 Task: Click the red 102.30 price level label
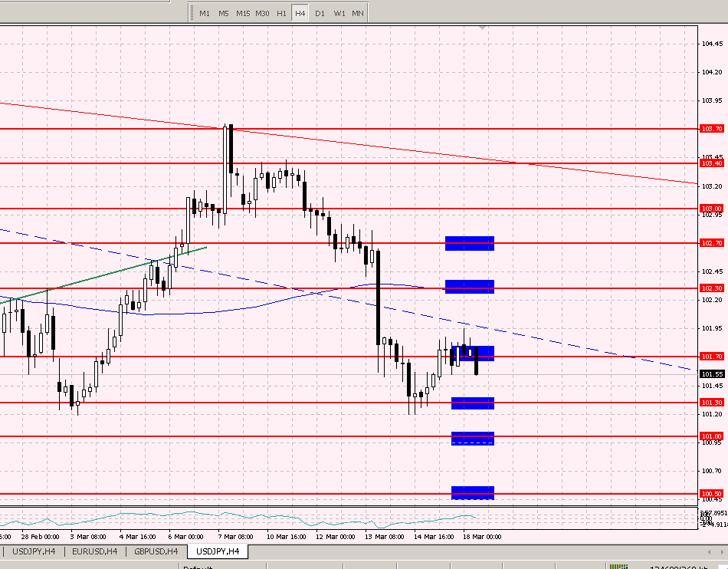click(711, 288)
